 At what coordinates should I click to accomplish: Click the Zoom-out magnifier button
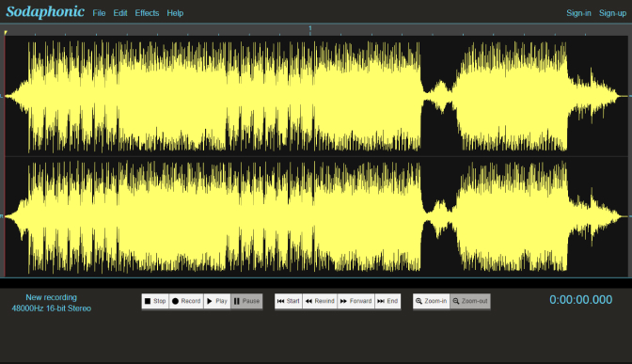pos(470,301)
